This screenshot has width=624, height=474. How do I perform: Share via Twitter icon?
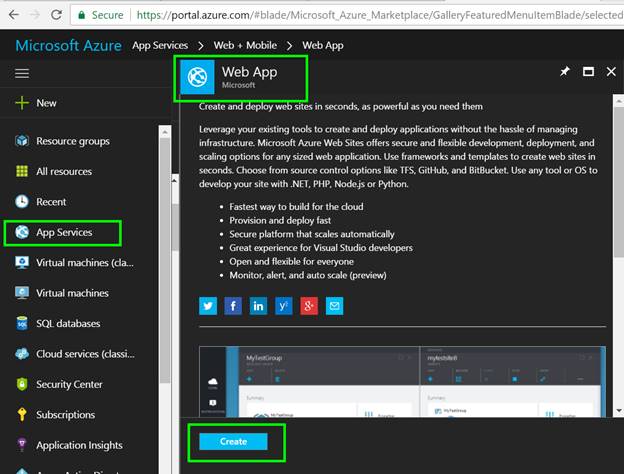[208, 306]
